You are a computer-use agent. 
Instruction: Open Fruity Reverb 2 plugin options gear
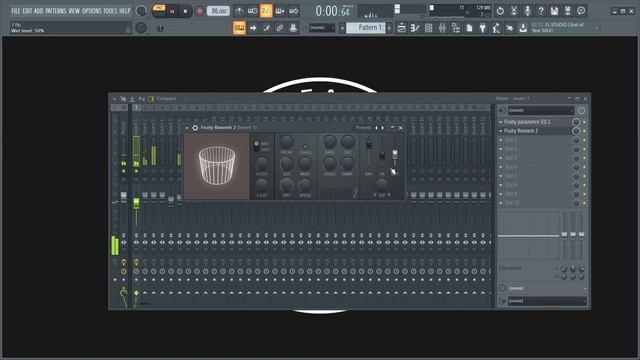tap(195, 128)
